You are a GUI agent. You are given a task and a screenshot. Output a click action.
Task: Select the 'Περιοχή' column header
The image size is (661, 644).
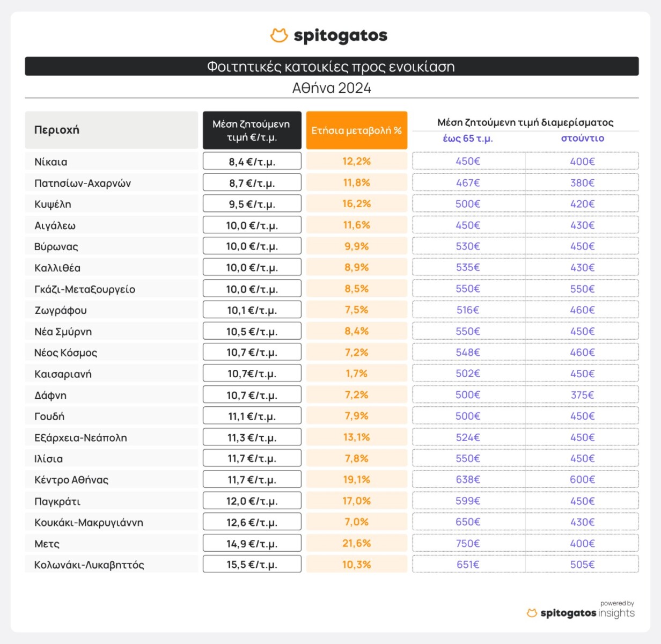pyautogui.click(x=57, y=130)
